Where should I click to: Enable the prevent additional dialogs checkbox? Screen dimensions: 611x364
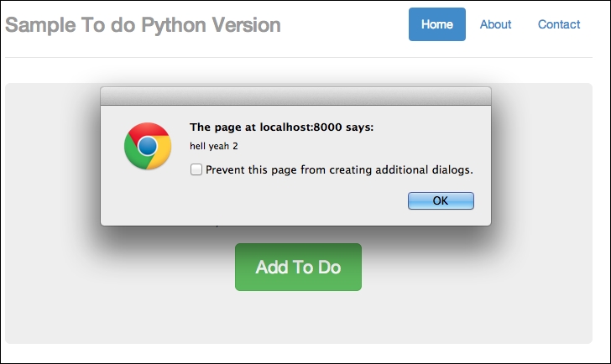[x=196, y=169]
